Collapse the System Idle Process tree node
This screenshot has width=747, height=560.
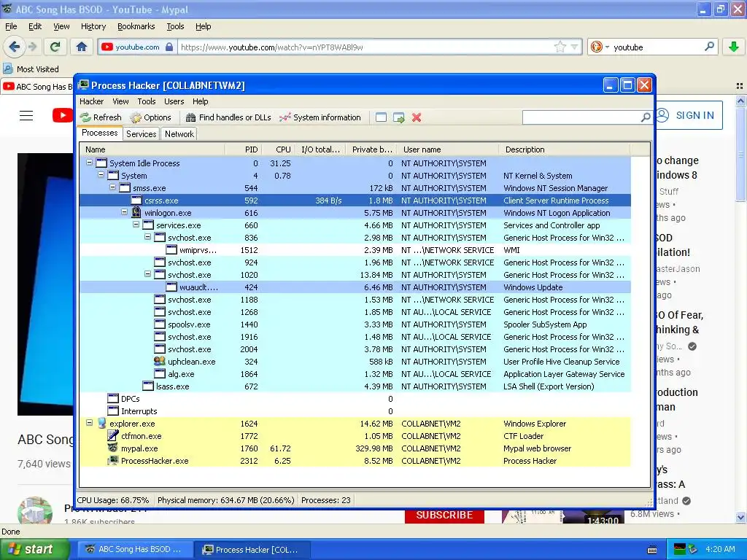click(89, 163)
